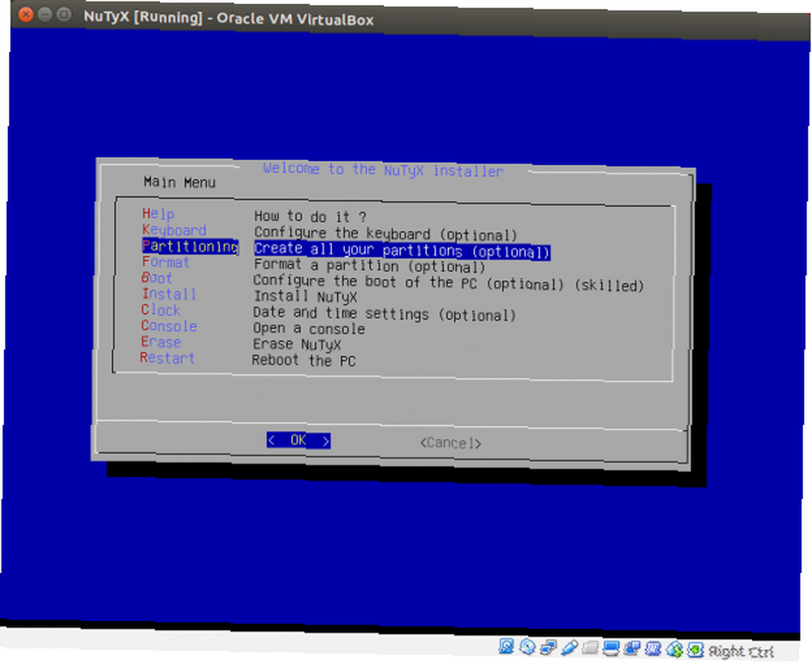812x664 pixels.
Task: Select the Restart menu entry
Action: pyautogui.click(x=166, y=358)
